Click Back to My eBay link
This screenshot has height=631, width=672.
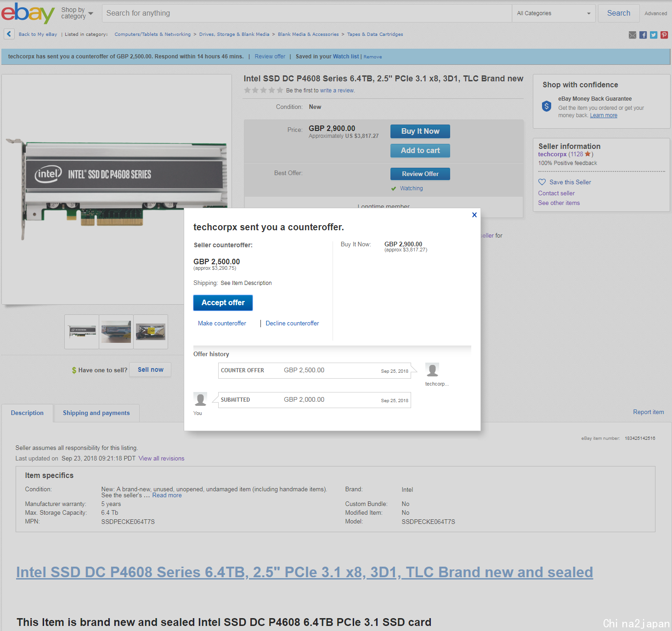tap(38, 34)
